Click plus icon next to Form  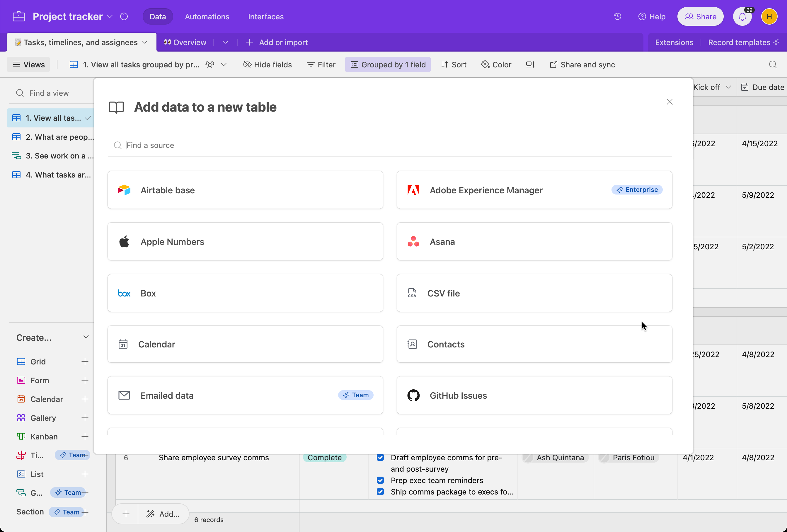click(85, 380)
